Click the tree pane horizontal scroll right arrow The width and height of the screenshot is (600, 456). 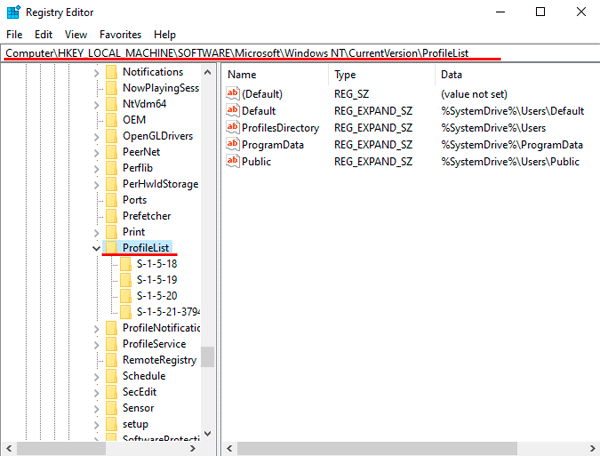point(193,448)
